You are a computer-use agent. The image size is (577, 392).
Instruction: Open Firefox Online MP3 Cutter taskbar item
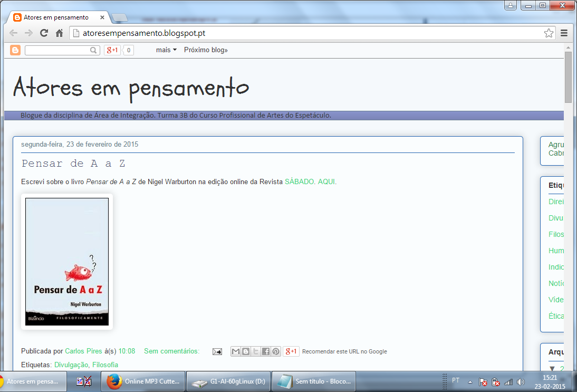click(x=144, y=381)
